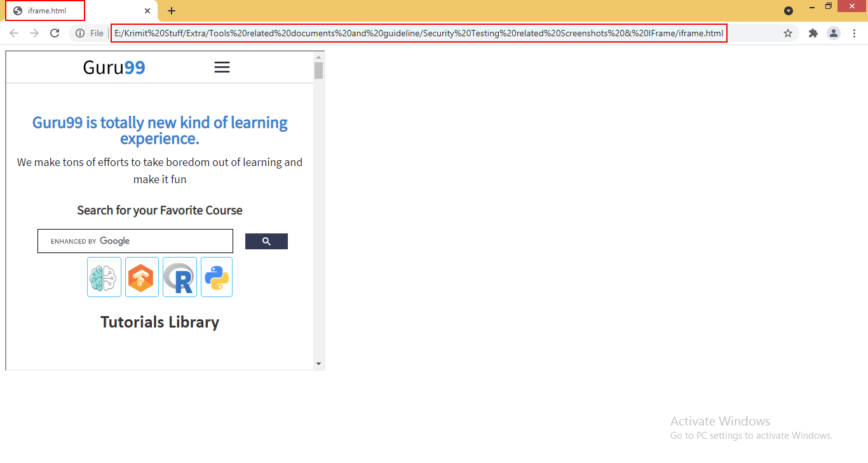
Task: Click the File site info icon
Action: point(81,33)
